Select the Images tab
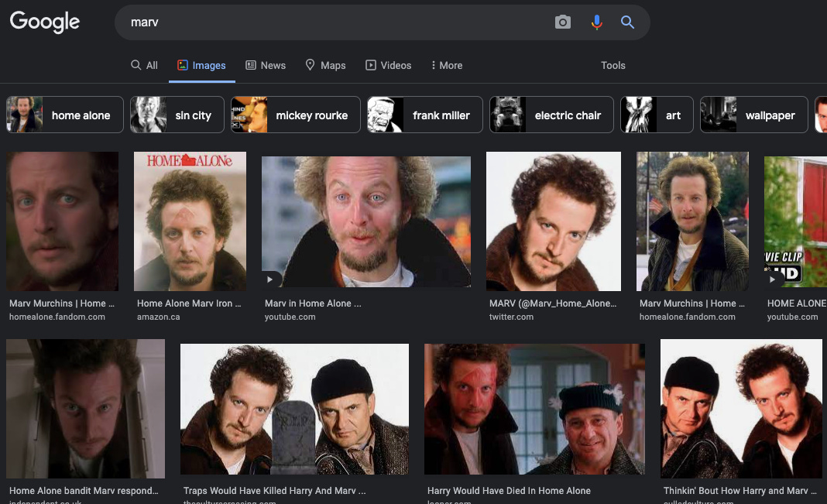827x504 pixels. click(x=201, y=65)
